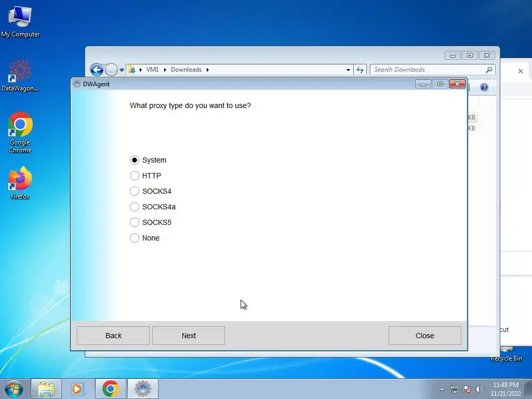Open the address bar history dropdown

point(348,70)
